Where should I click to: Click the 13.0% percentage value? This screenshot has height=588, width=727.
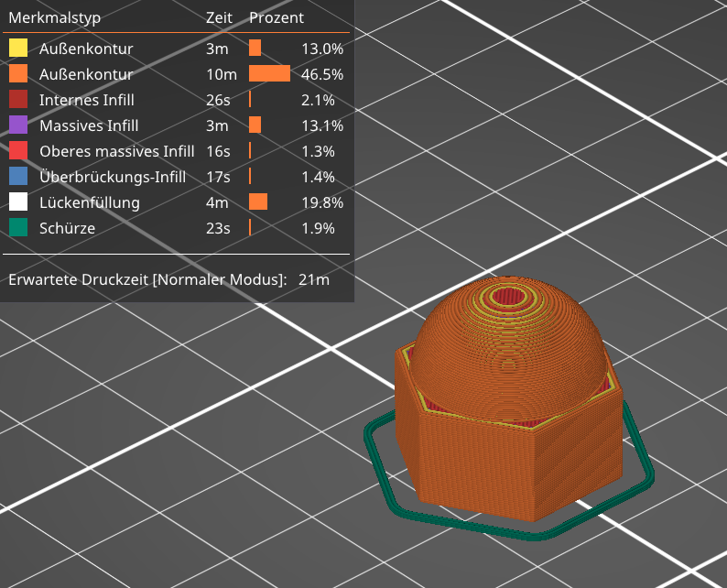322,49
